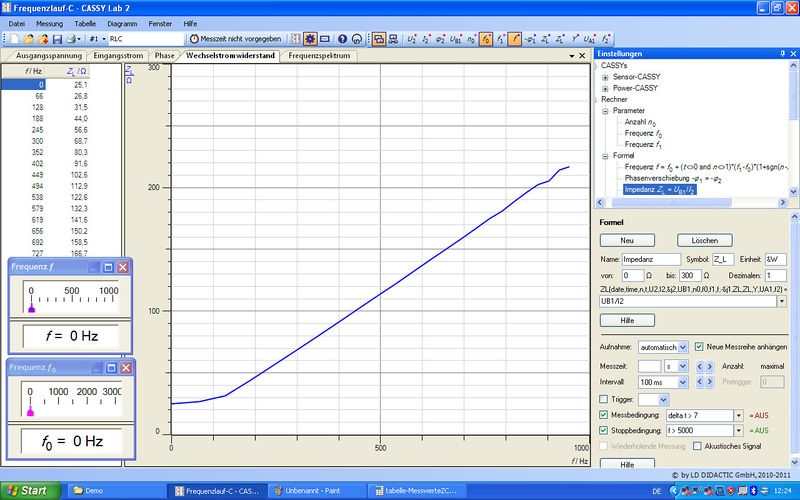Switch to the Frequenzspektrum tab
800x500 pixels.
point(321,56)
